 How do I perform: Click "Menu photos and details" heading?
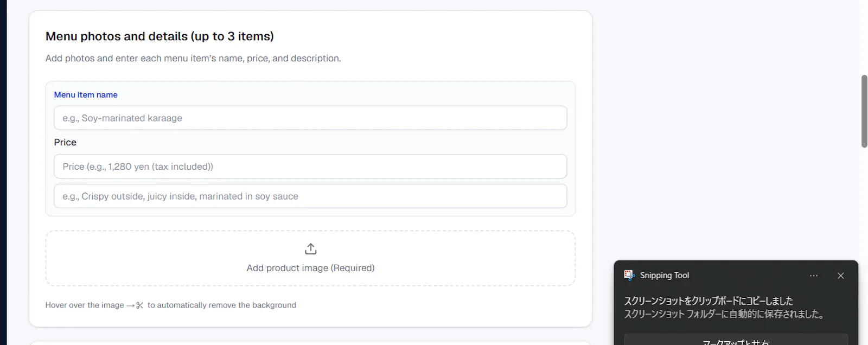click(159, 36)
